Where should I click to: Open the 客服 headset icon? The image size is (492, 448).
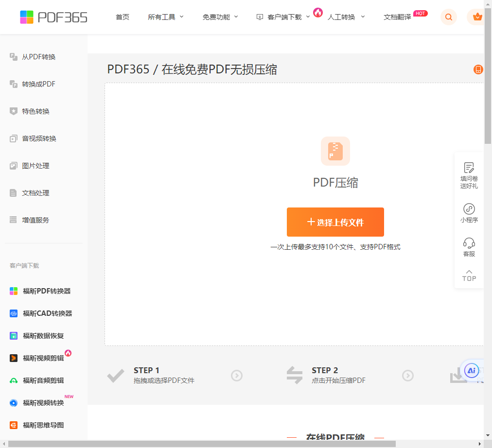click(x=469, y=243)
